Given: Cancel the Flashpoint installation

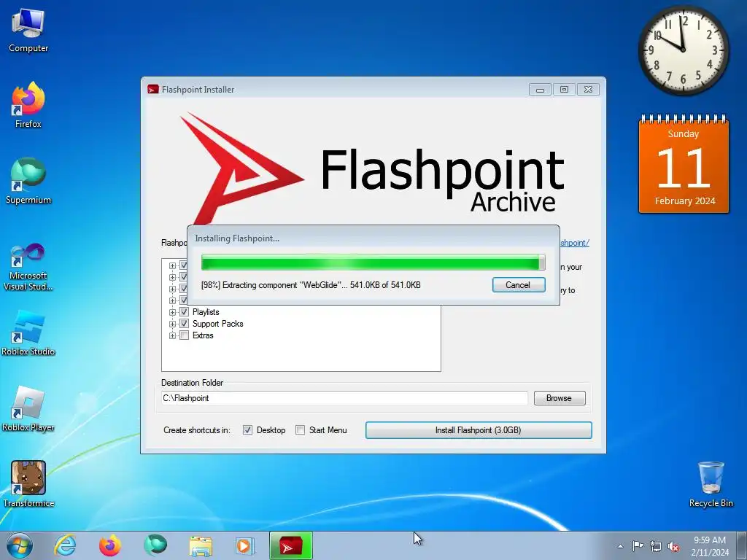Looking at the screenshot, I should [x=519, y=285].
